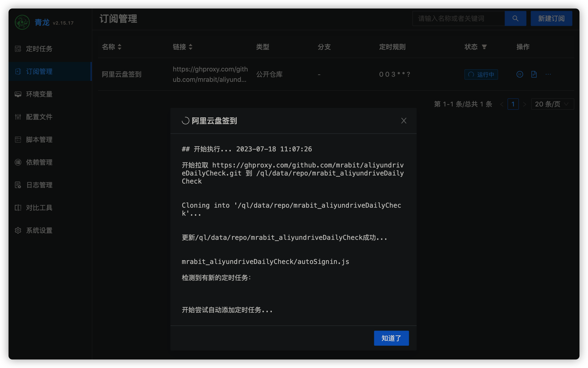Open the log file icon for 阿里云盘签到
The height and width of the screenshot is (368, 588).
(534, 74)
